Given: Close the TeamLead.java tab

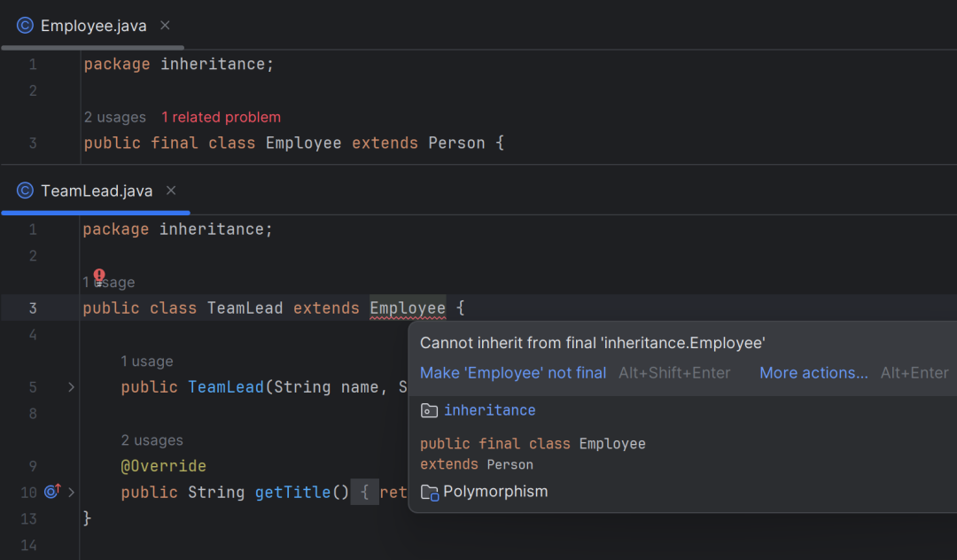Looking at the screenshot, I should coord(171,191).
